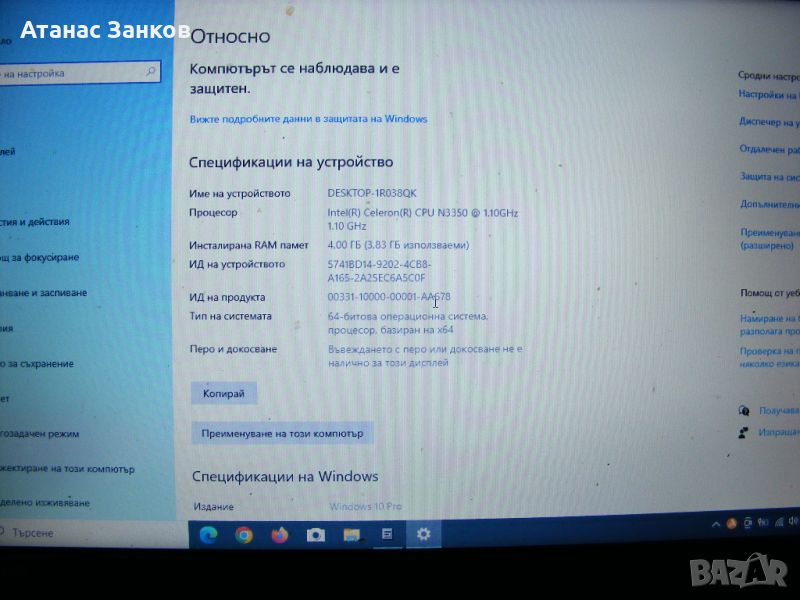The width and height of the screenshot is (800, 600).
Task: Select the за фокусиране sidebar item
Action: [x=40, y=257]
